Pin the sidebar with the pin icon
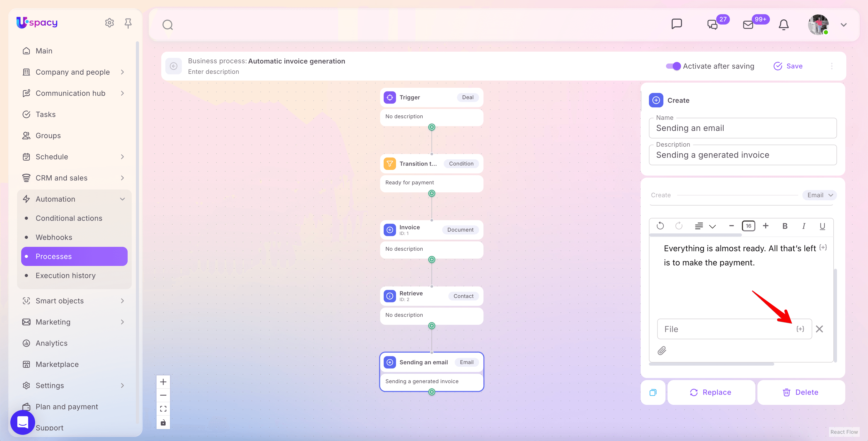 click(x=128, y=23)
